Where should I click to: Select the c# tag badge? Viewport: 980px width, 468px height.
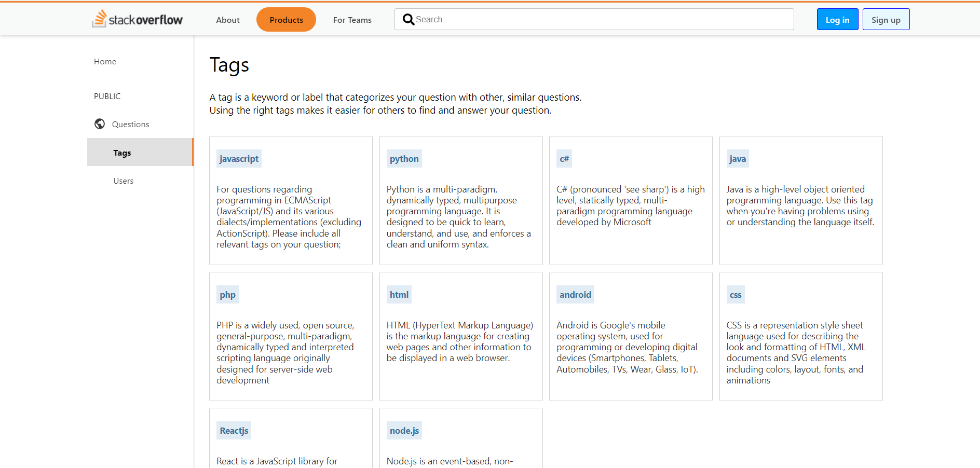[x=564, y=159]
